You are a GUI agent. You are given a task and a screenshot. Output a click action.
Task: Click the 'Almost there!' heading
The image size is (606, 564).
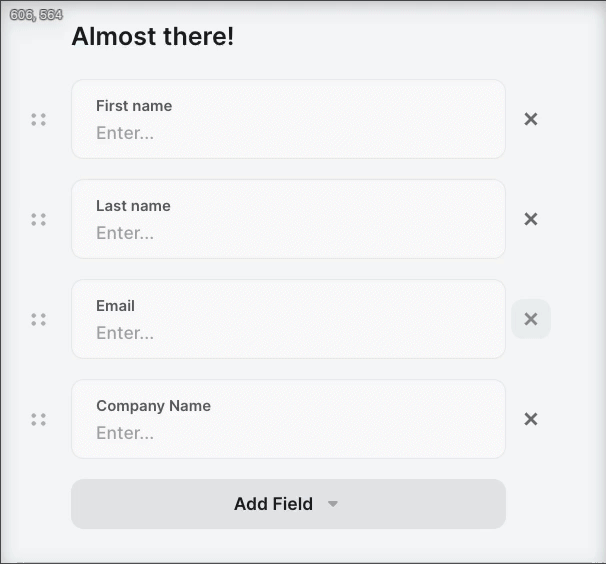153,37
